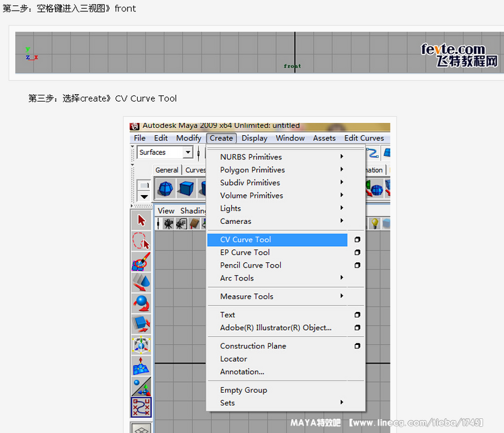Select the Soft Modification tool
504x433 pixels.
[141, 366]
